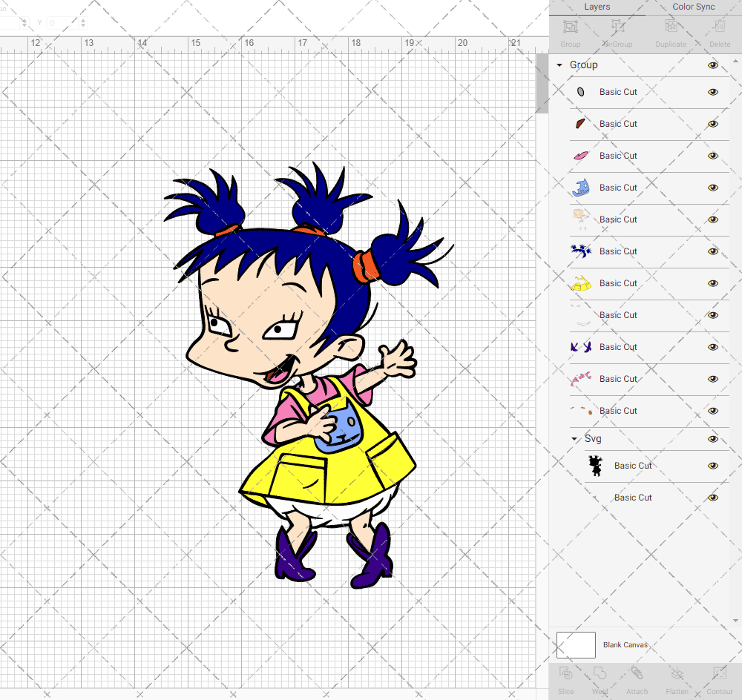
Task: Click the Layers panel scroll-down arrow
Action: (x=735, y=621)
